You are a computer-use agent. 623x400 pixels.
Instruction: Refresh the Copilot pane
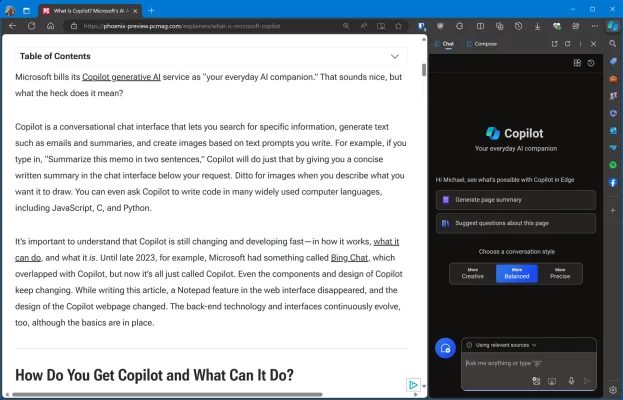pos(567,44)
